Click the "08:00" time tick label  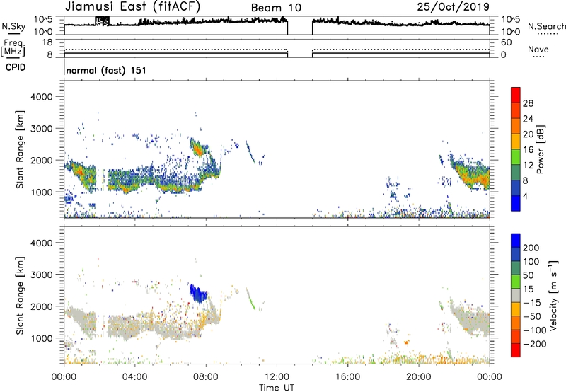(x=206, y=377)
